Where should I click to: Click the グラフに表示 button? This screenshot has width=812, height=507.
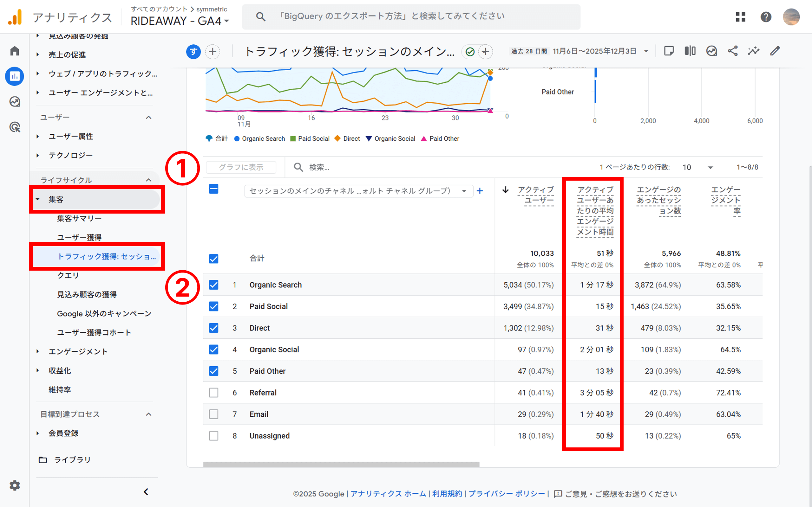pyautogui.click(x=241, y=167)
